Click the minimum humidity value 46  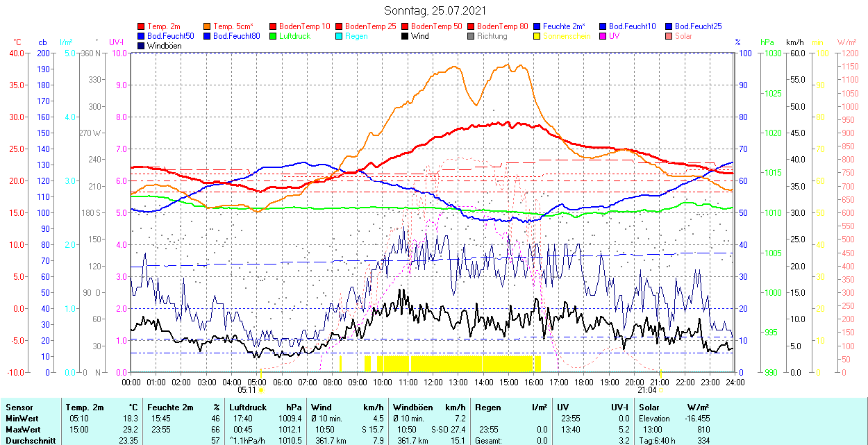point(215,419)
